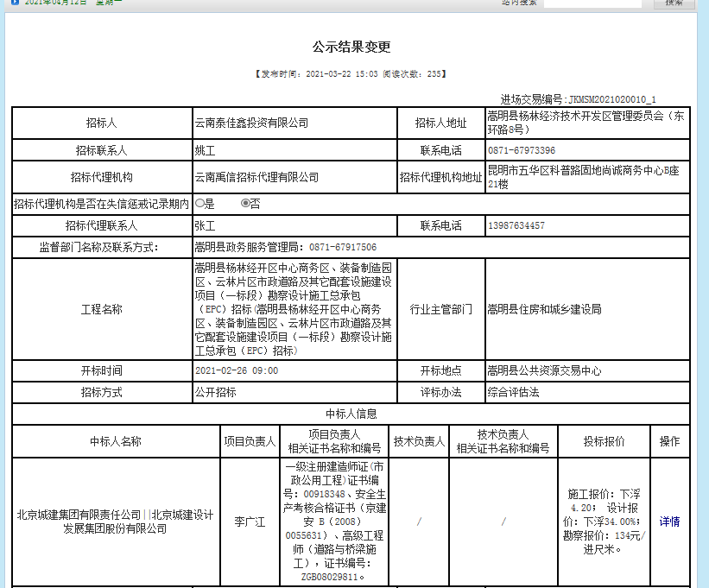The image size is (709, 588).
Task: Click the 招标联系人 label cell
Action: [x=102, y=150]
